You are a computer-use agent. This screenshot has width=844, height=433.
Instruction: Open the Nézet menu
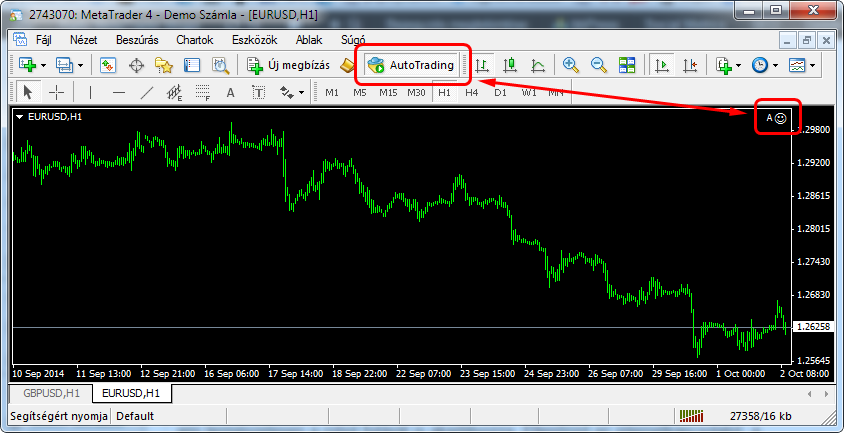[x=83, y=40]
